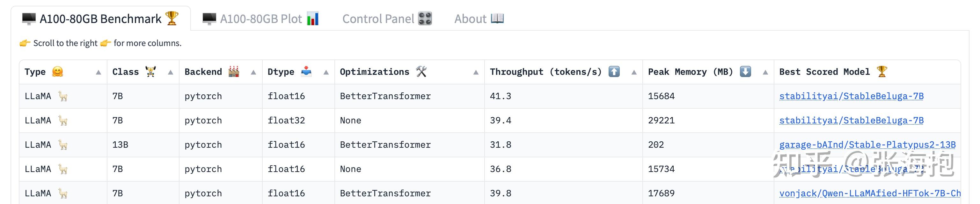Click the factory icon in Backend header
The image size is (980, 204).
[234, 72]
